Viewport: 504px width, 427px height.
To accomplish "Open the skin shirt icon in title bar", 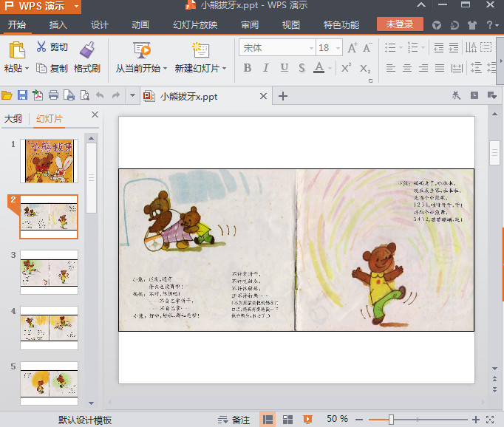I will pos(472,25).
